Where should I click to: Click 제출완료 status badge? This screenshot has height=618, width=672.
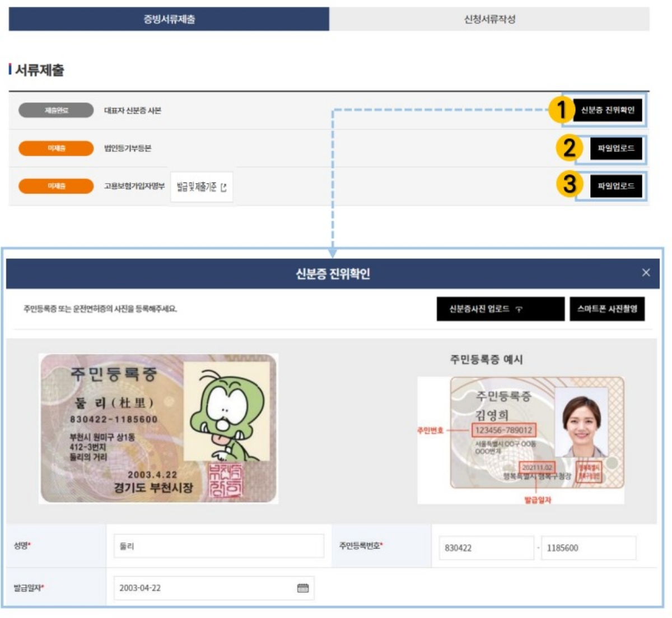56,110
